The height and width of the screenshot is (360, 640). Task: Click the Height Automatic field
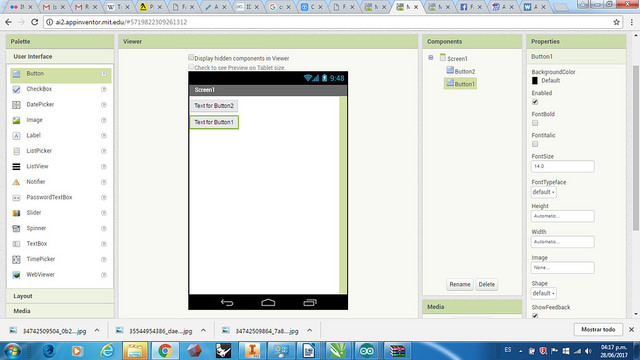(562, 216)
